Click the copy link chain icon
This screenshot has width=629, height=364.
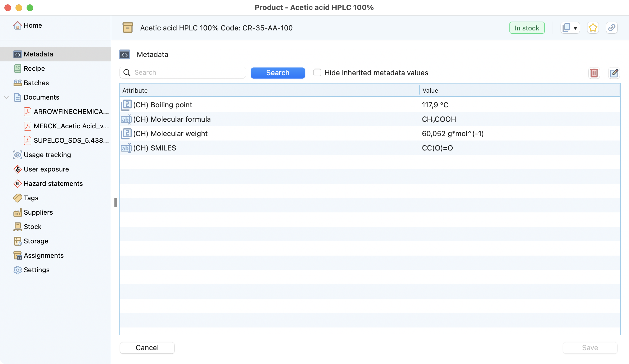pyautogui.click(x=612, y=28)
